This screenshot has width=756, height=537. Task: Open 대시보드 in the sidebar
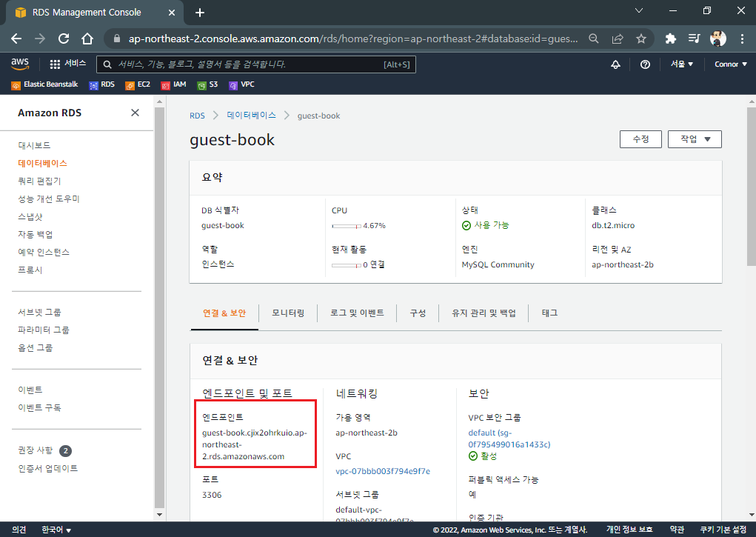(34, 145)
